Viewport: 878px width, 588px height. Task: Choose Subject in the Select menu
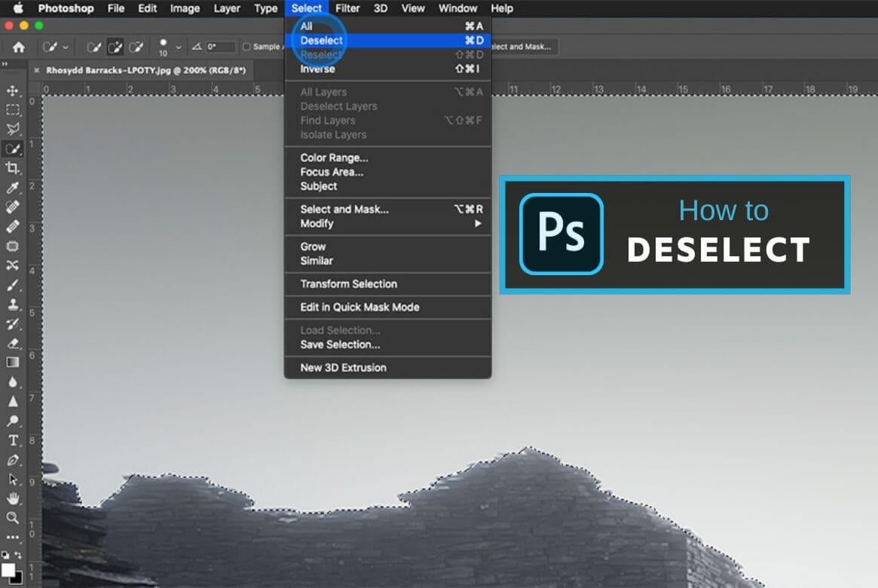(x=387, y=186)
